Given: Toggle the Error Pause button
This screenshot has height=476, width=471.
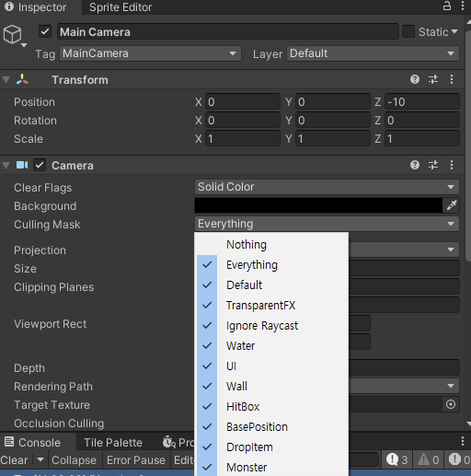Looking at the screenshot, I should [136, 459].
